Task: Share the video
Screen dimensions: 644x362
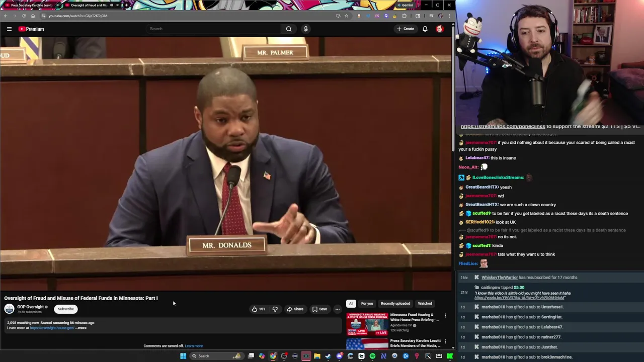Action: pyautogui.click(x=295, y=309)
